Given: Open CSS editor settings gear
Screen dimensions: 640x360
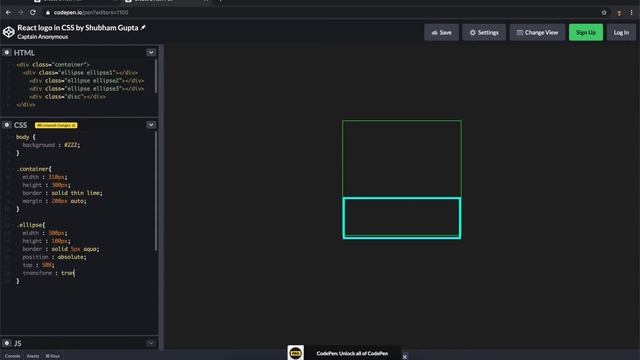Looking at the screenshot, I should click(x=7, y=124).
